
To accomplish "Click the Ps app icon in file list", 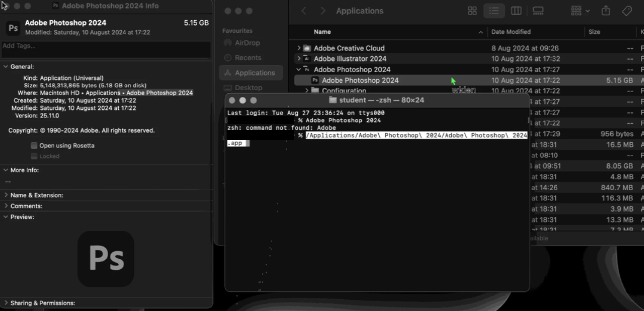I will point(315,80).
